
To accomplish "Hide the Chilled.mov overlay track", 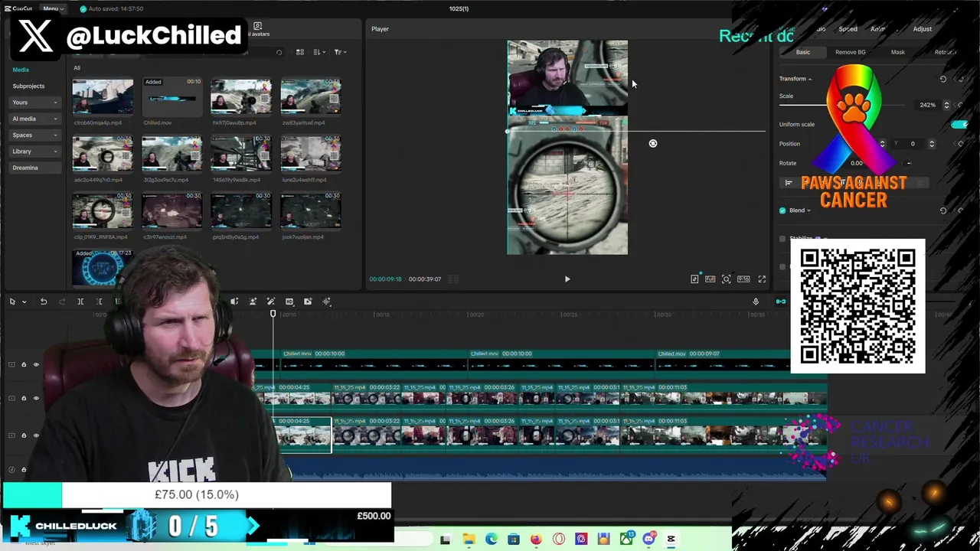I will point(36,364).
